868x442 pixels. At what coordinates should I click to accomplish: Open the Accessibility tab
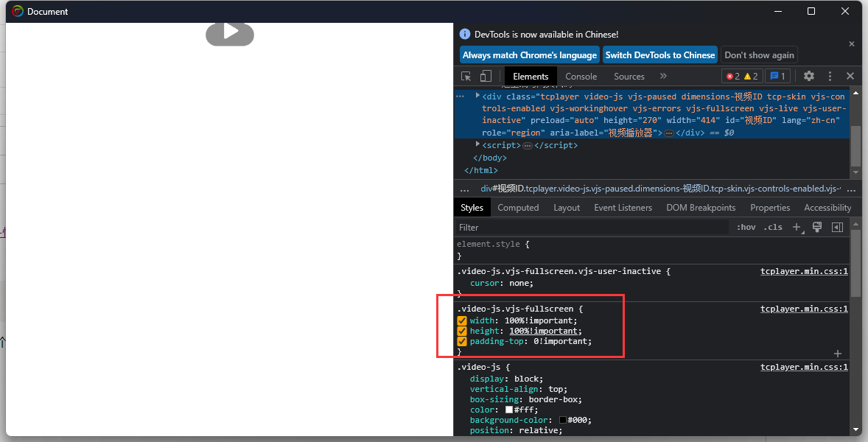click(827, 208)
